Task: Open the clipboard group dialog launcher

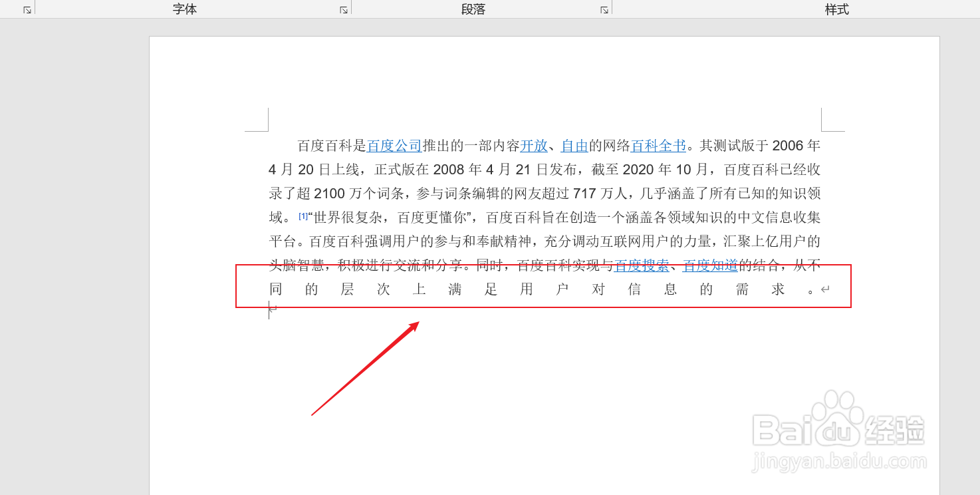Action: pos(27,10)
